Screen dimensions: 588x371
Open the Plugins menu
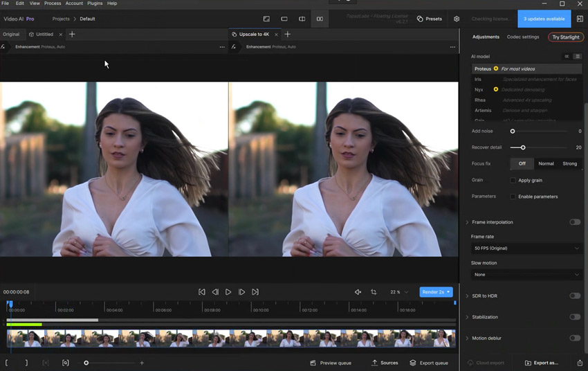(x=95, y=3)
